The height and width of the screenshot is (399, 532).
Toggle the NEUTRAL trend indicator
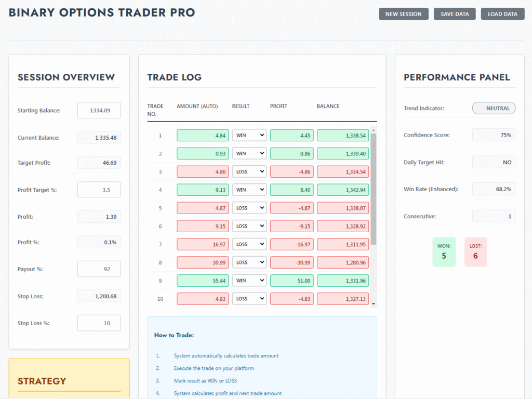[494, 108]
